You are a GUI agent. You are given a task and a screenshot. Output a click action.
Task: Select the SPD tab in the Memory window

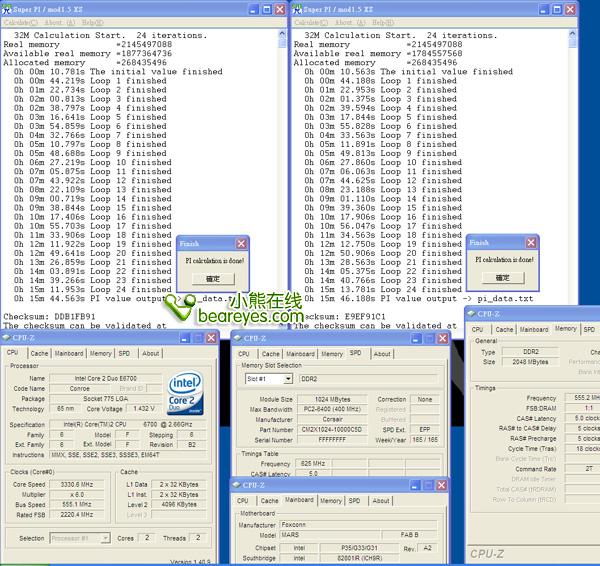pyautogui.click(x=589, y=329)
